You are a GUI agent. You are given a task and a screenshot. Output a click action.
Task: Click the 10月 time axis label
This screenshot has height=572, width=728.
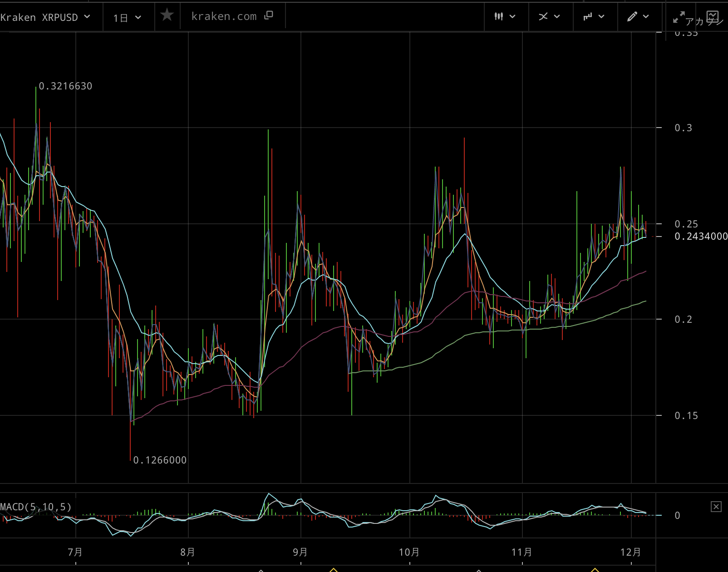409,552
